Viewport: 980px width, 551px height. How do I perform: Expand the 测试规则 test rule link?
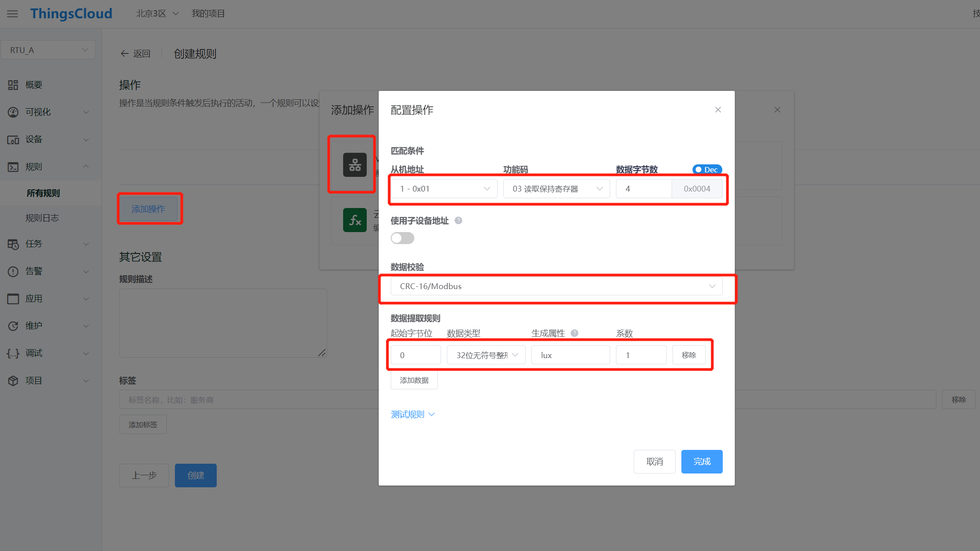click(x=408, y=414)
